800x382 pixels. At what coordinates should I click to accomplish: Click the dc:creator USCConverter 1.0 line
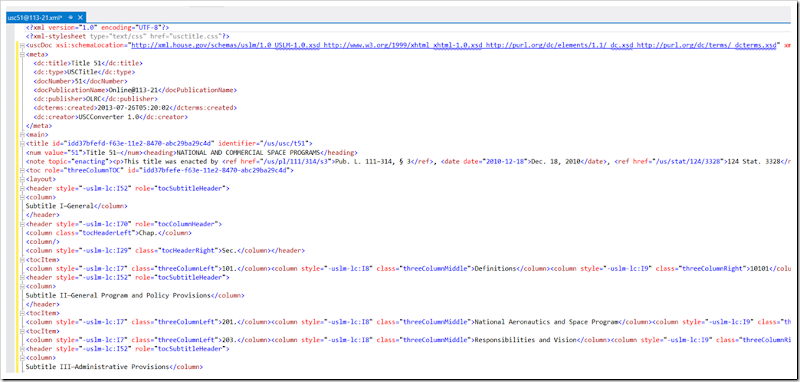(x=111, y=117)
